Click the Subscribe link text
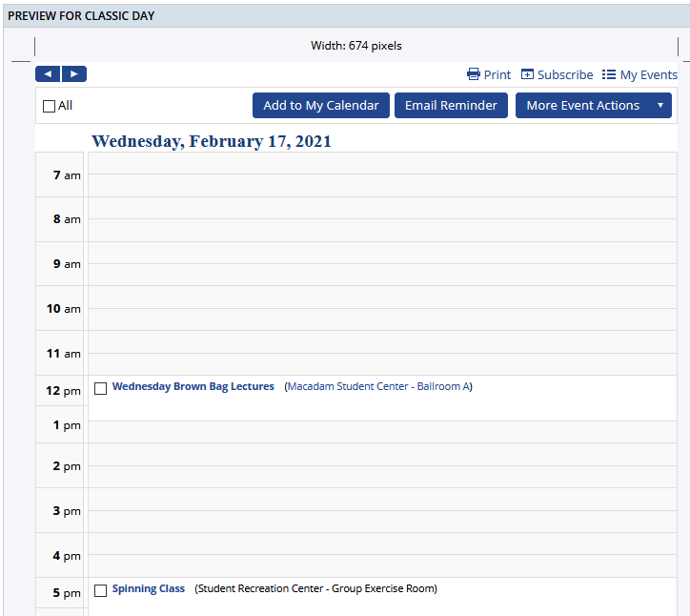 (x=565, y=74)
